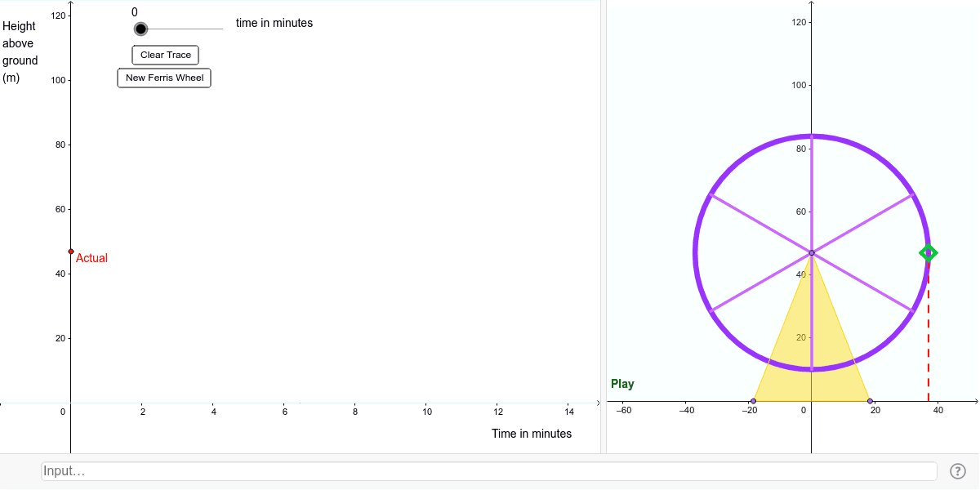Click the 'Actual' label text
Image resolution: width=980 pixels, height=490 pixels.
[91, 258]
